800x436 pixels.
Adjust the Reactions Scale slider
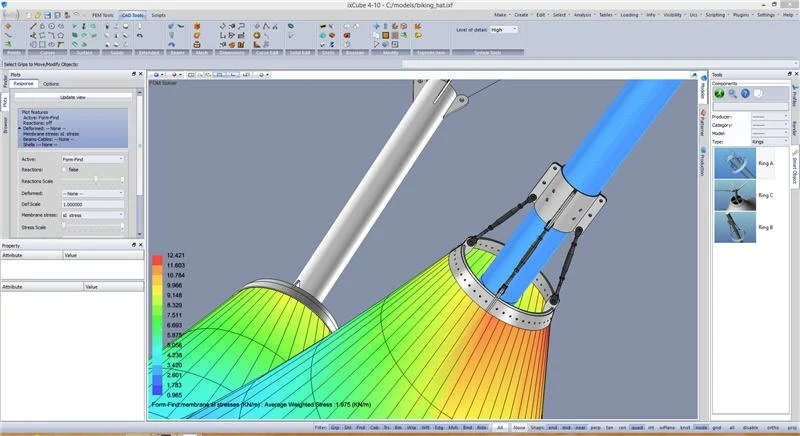(x=93, y=180)
